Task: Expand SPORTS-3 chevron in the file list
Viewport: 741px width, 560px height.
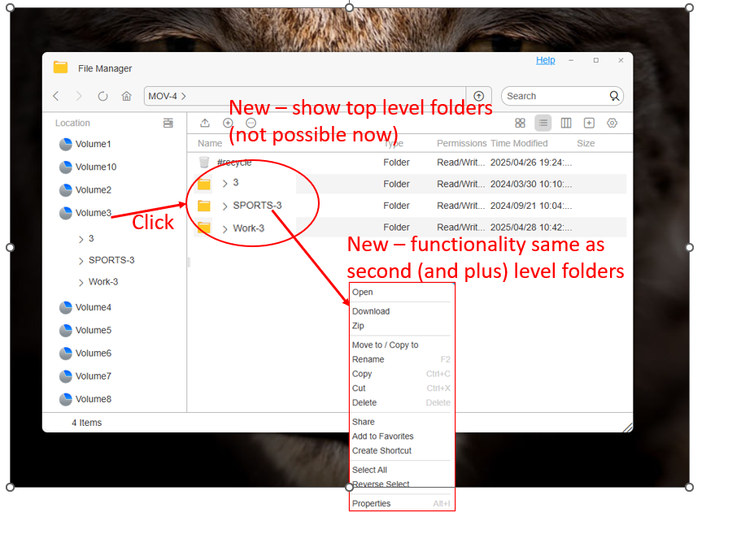Action: 225,206
